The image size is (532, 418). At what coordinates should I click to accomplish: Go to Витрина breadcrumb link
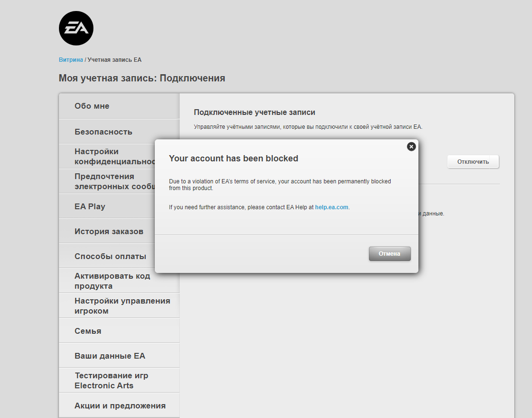(70, 60)
